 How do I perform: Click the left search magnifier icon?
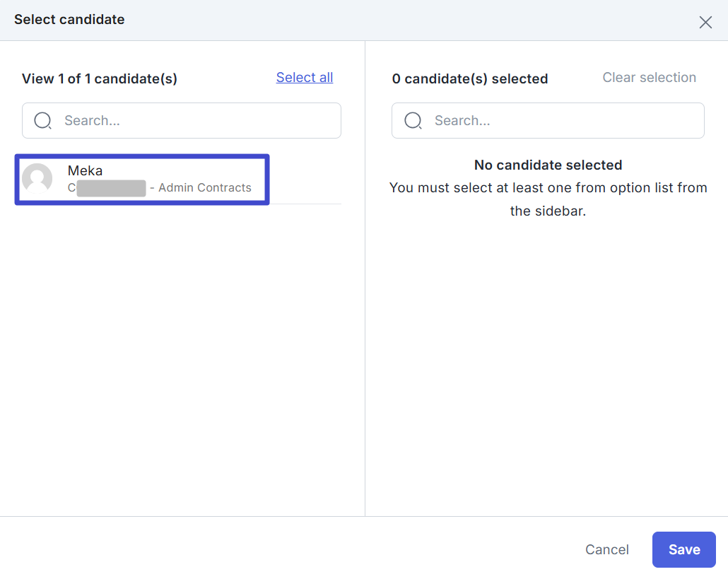pyautogui.click(x=42, y=121)
